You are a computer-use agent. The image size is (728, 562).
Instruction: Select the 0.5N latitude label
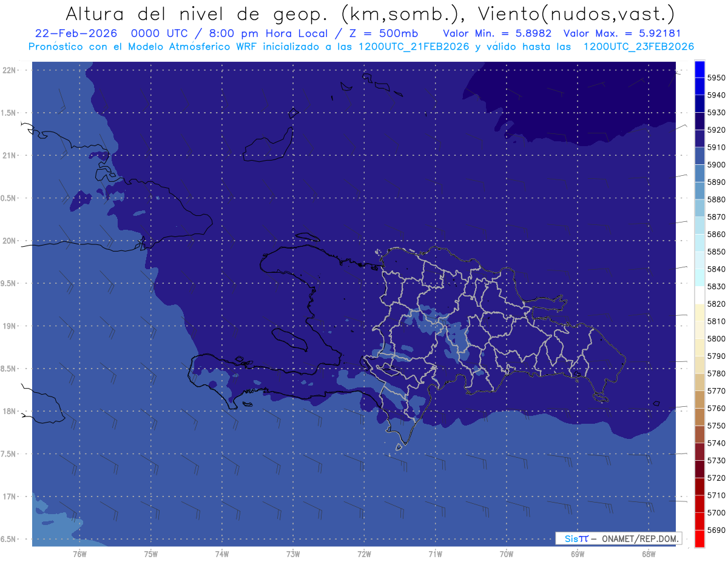pyautogui.click(x=8, y=198)
